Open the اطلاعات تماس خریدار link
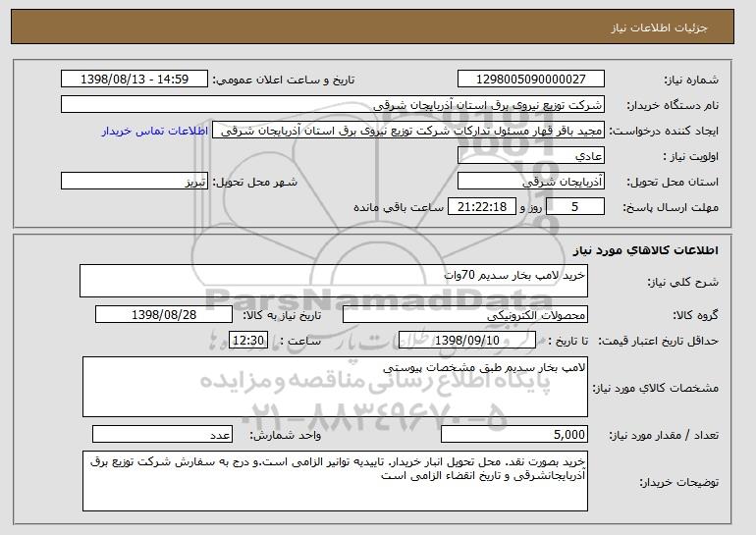 (x=155, y=132)
